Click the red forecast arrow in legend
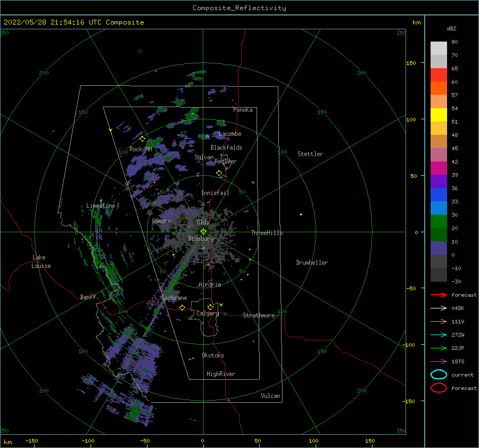The width and height of the screenshot is (479, 448). click(439, 295)
